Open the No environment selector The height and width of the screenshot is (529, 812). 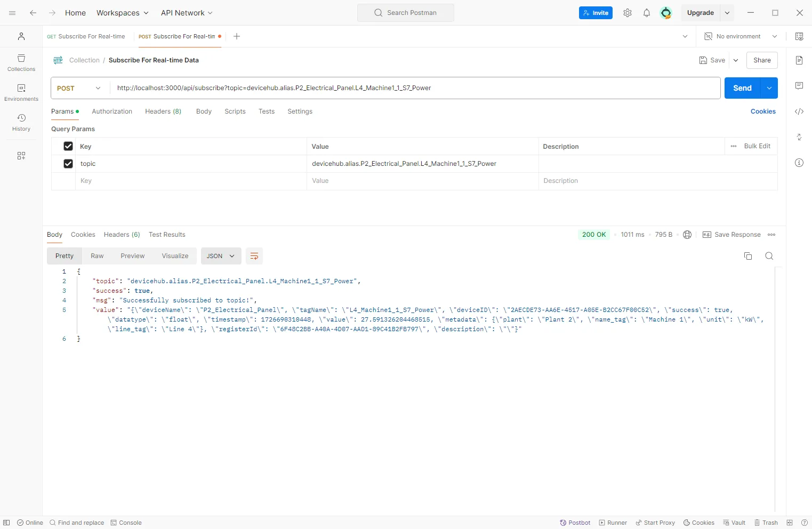coord(741,36)
